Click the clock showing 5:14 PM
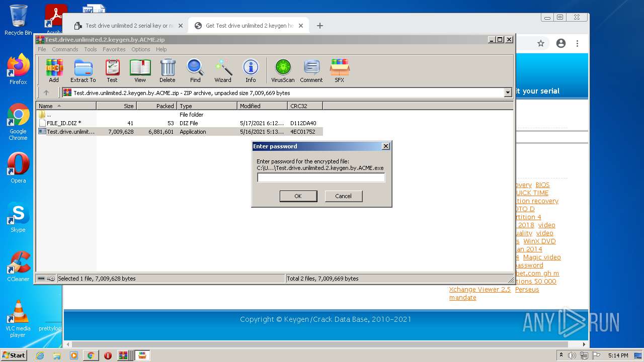644x362 pixels. 618,355
